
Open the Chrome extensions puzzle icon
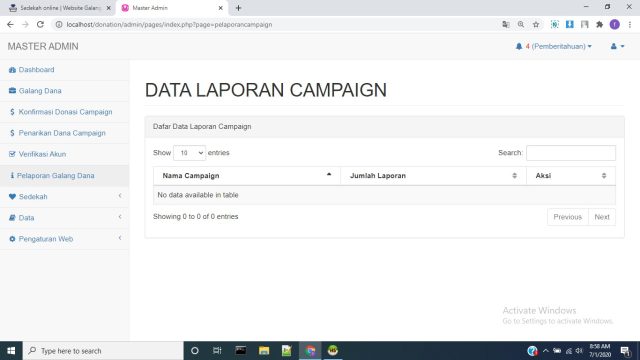pyautogui.click(x=599, y=24)
